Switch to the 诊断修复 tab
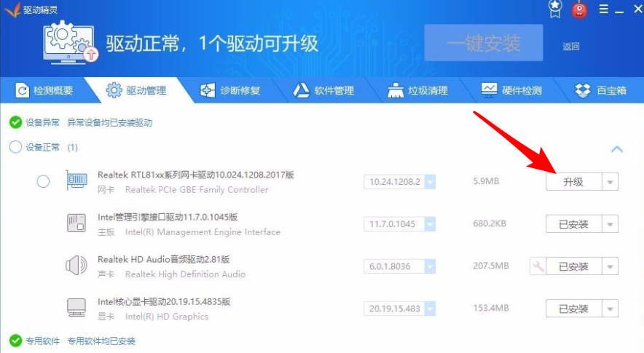Image resolution: width=644 pixels, height=353 pixels. [x=230, y=90]
